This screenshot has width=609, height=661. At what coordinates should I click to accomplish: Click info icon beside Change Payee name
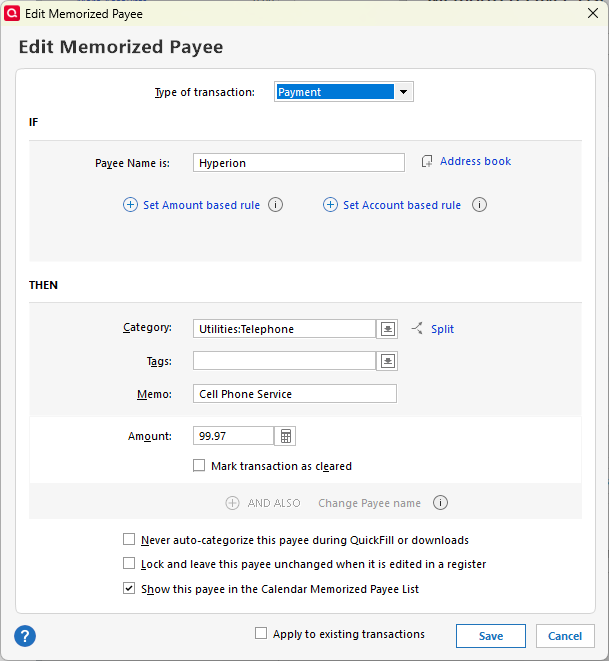[x=440, y=503]
